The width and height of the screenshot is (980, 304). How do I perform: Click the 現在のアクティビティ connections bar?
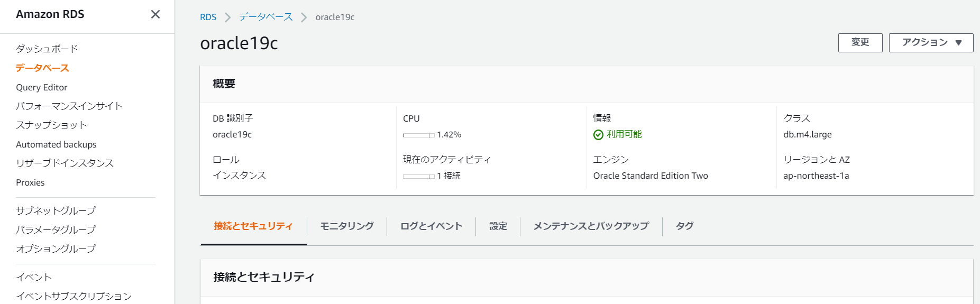pos(419,177)
